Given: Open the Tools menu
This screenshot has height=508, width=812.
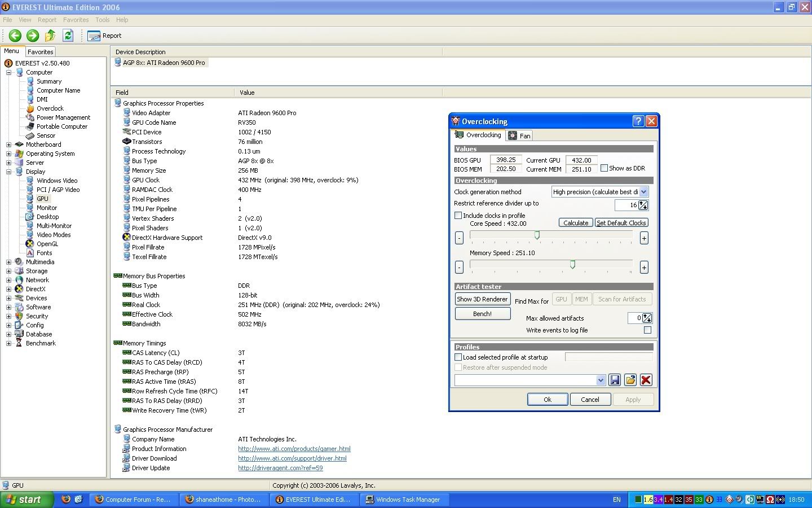Looking at the screenshot, I should point(102,20).
